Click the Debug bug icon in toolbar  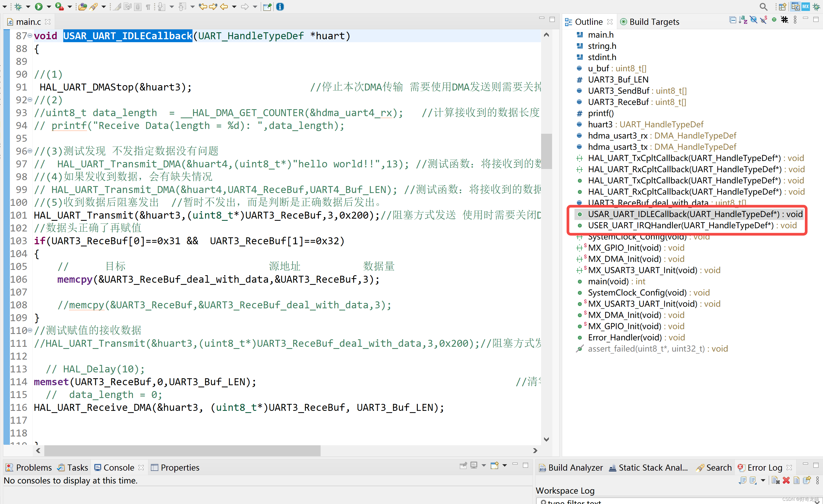click(18, 6)
